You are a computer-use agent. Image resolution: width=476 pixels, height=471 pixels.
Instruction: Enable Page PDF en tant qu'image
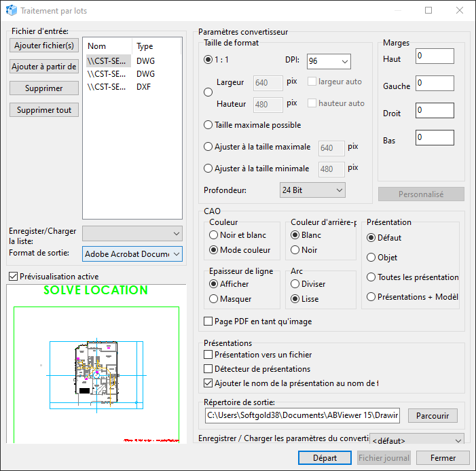(208, 321)
